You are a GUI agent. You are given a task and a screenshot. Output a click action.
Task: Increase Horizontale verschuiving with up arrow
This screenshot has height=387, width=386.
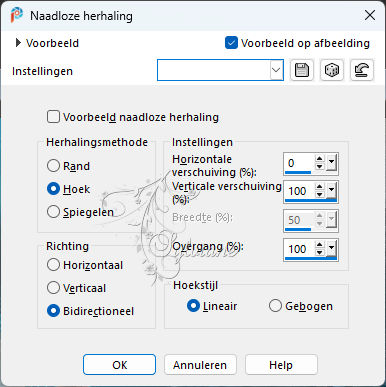click(x=319, y=159)
